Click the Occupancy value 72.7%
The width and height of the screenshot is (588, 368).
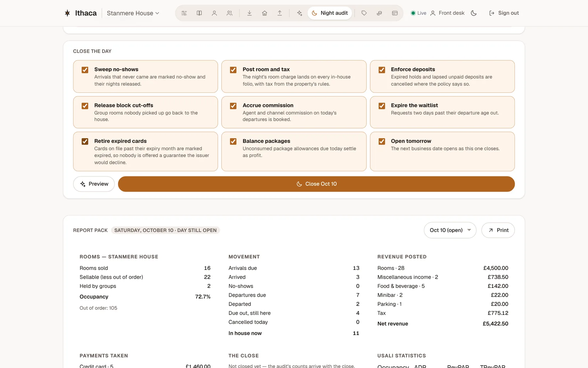pyautogui.click(x=203, y=297)
